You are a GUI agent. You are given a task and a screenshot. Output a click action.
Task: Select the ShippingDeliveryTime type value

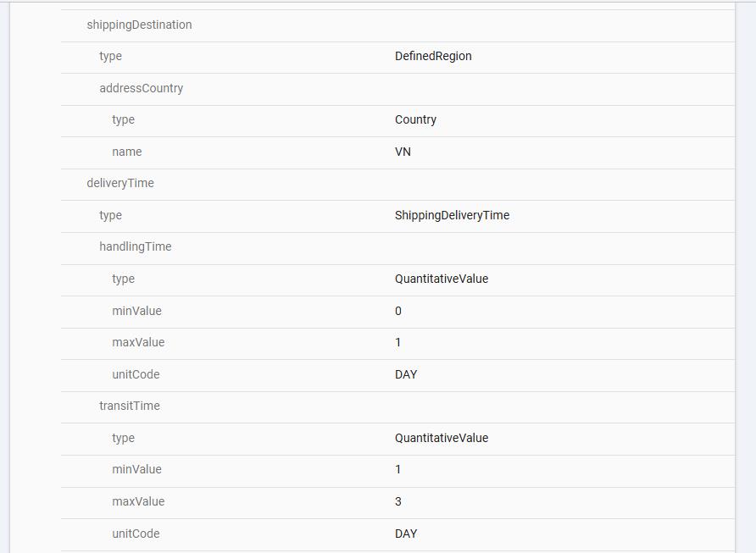pos(452,215)
